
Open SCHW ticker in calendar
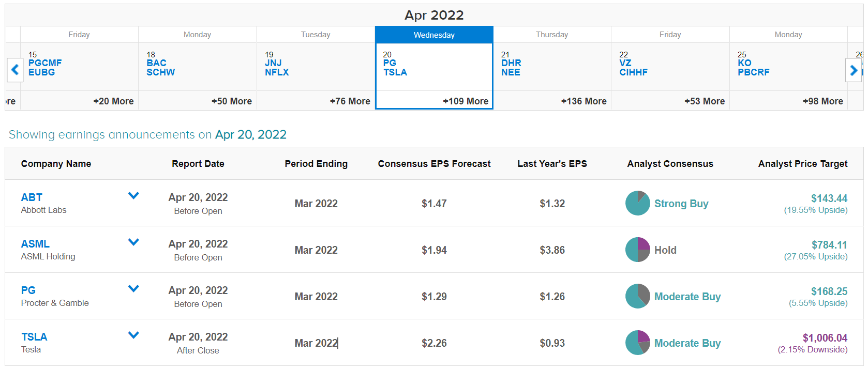160,72
